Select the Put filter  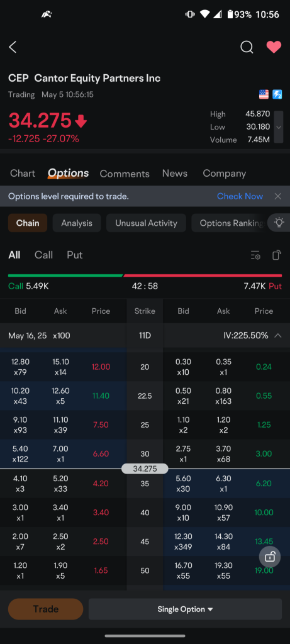75,255
